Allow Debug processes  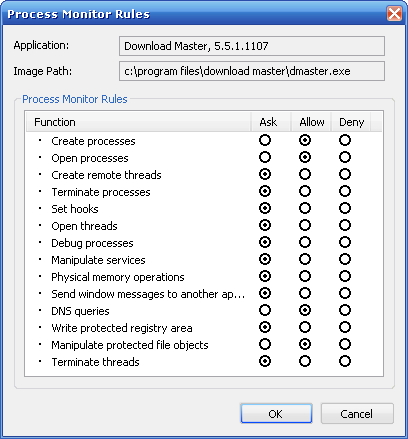click(305, 242)
